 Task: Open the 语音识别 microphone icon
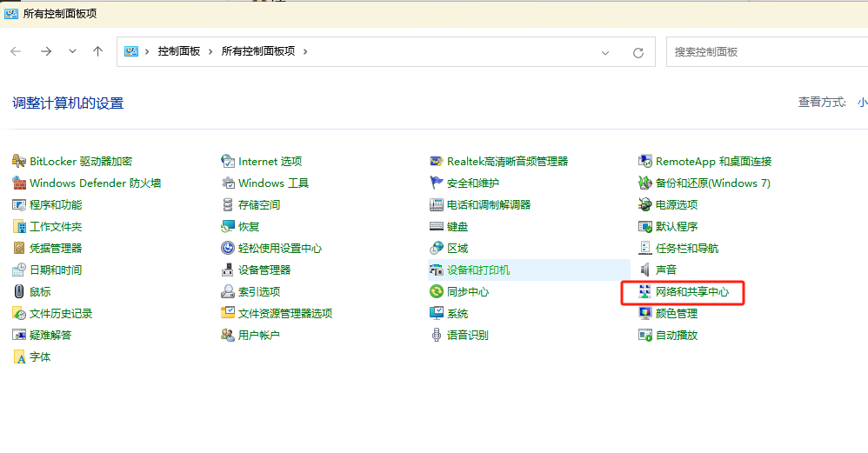coord(437,336)
